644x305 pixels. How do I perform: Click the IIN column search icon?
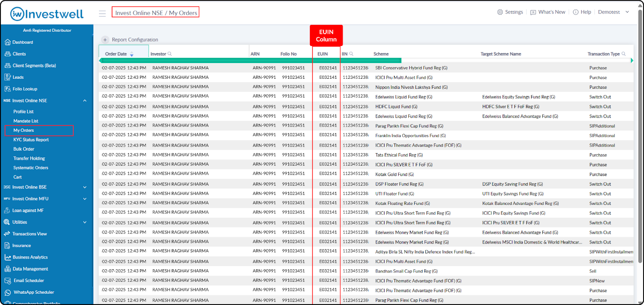coord(351,53)
